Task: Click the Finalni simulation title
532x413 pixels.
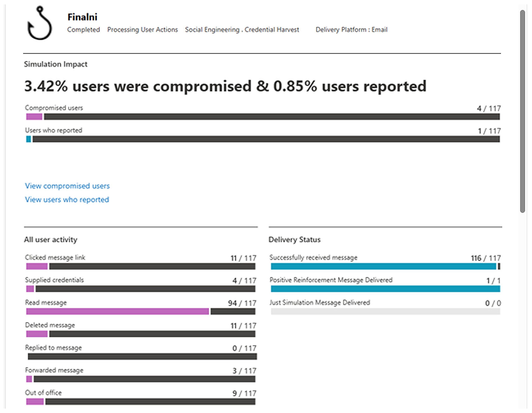Action: [x=82, y=17]
